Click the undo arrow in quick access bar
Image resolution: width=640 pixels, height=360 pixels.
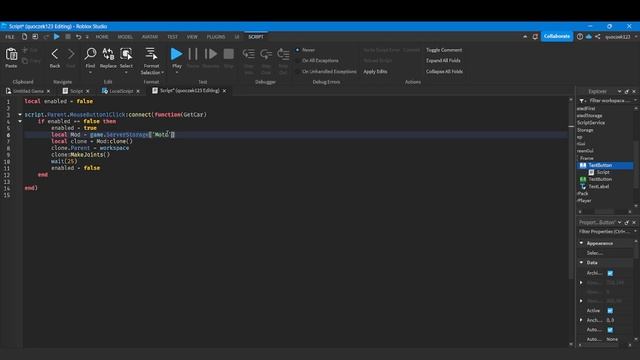click(x=78, y=37)
